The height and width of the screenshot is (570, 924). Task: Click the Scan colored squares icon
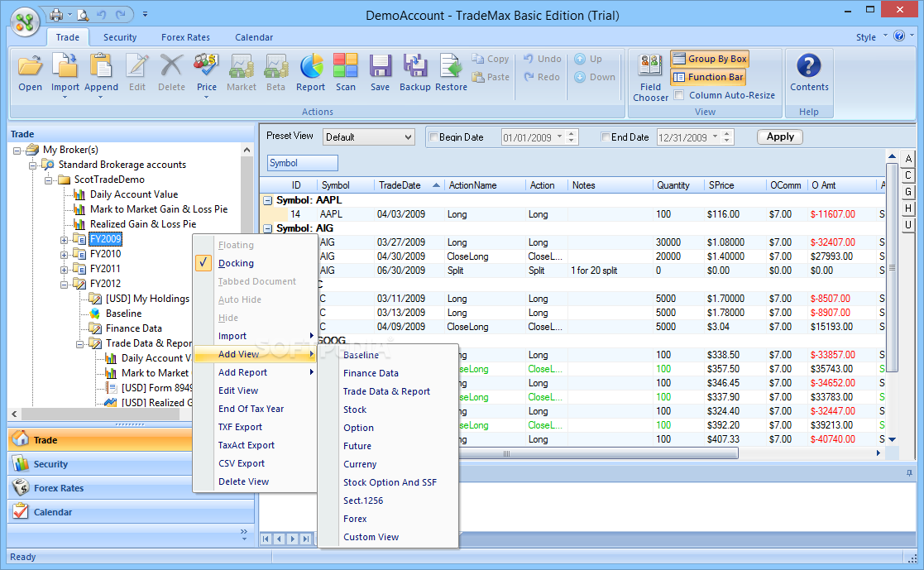tap(345, 66)
